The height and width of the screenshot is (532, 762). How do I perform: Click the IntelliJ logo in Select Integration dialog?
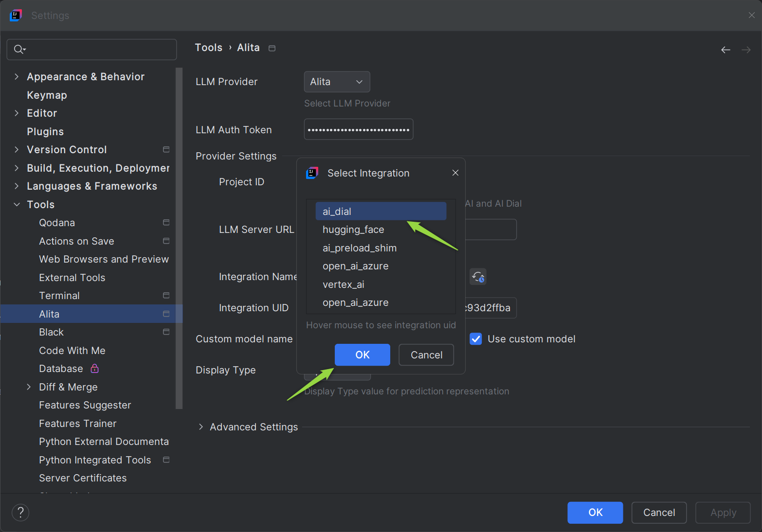312,173
